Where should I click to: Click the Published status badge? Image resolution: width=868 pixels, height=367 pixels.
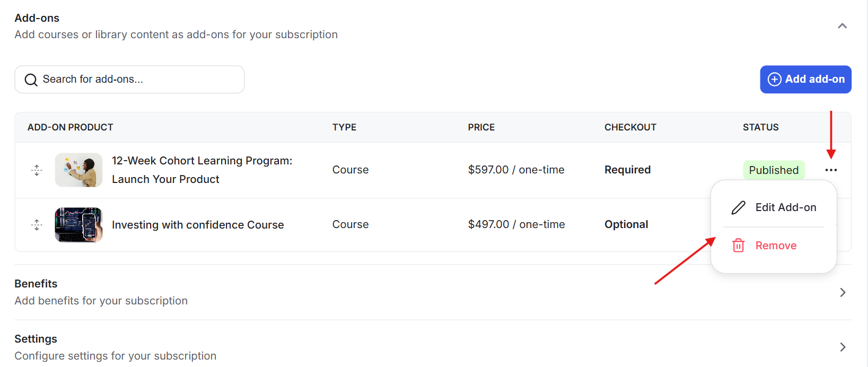point(774,170)
